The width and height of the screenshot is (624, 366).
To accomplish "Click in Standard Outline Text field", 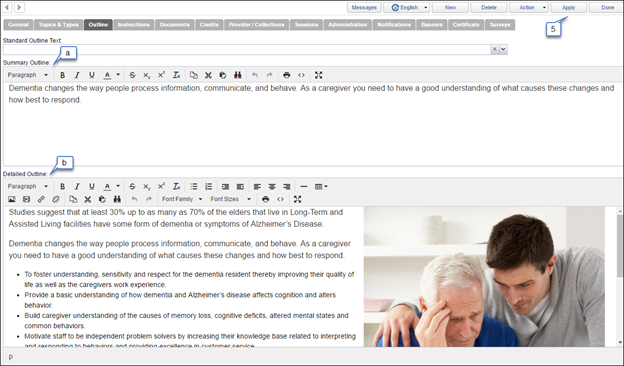I will point(247,49).
